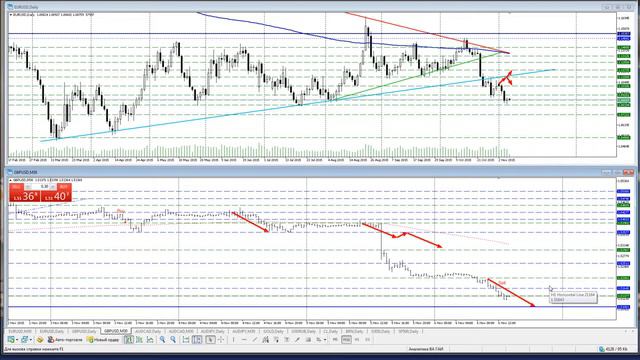Expand the profiles dropdown arrow
The image size is (640, 360).
click(x=31, y=340)
